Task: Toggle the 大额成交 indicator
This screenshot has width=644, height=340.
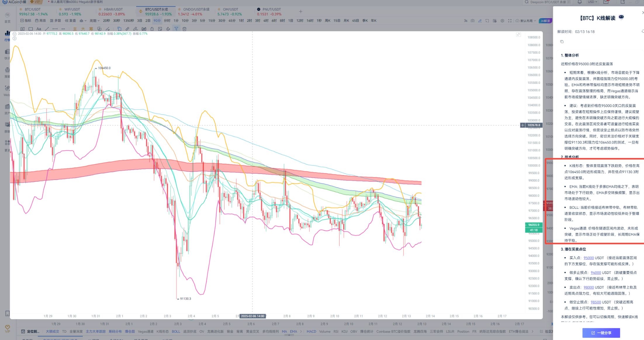Action: (52, 332)
